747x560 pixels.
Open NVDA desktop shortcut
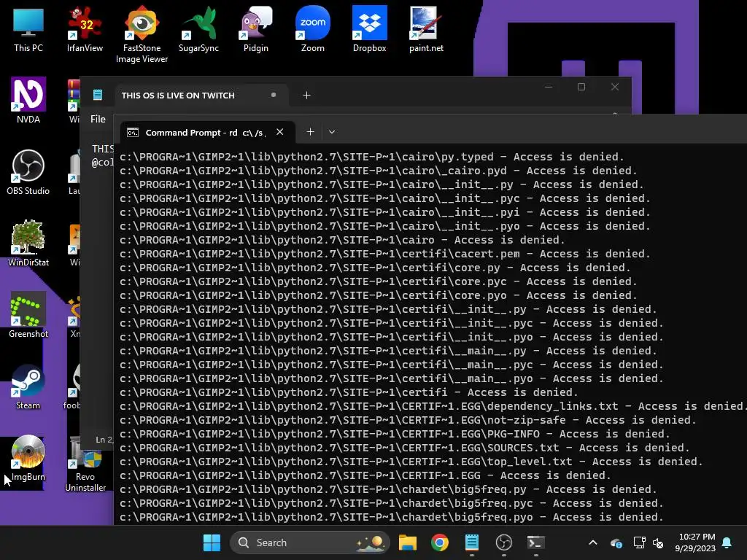tap(28, 101)
